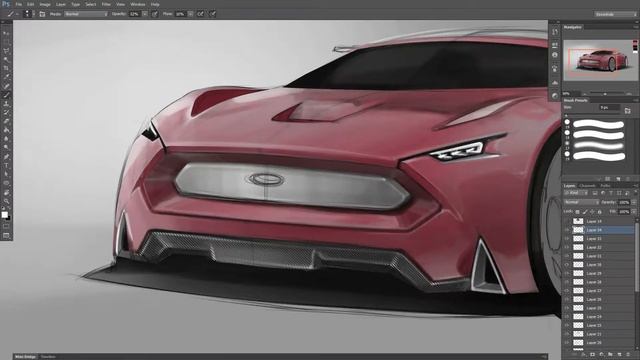
Task: Select the History Brush tool
Action: click(x=6, y=112)
